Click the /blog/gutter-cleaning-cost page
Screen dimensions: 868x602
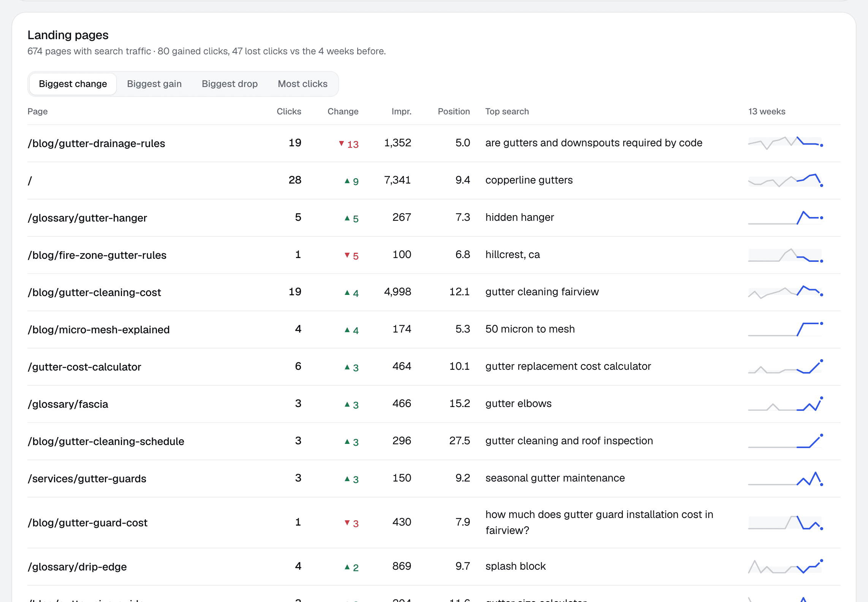pos(94,292)
